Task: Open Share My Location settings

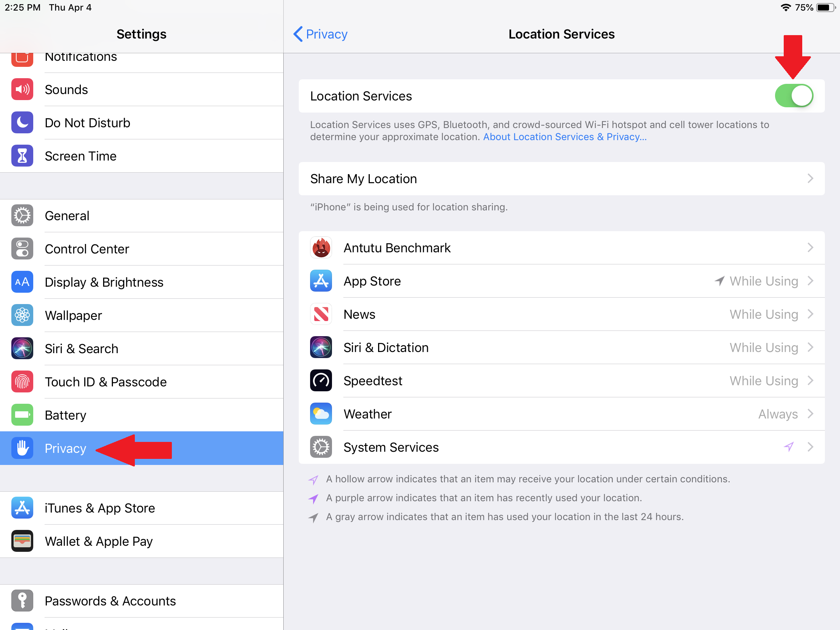Action: coord(562,179)
